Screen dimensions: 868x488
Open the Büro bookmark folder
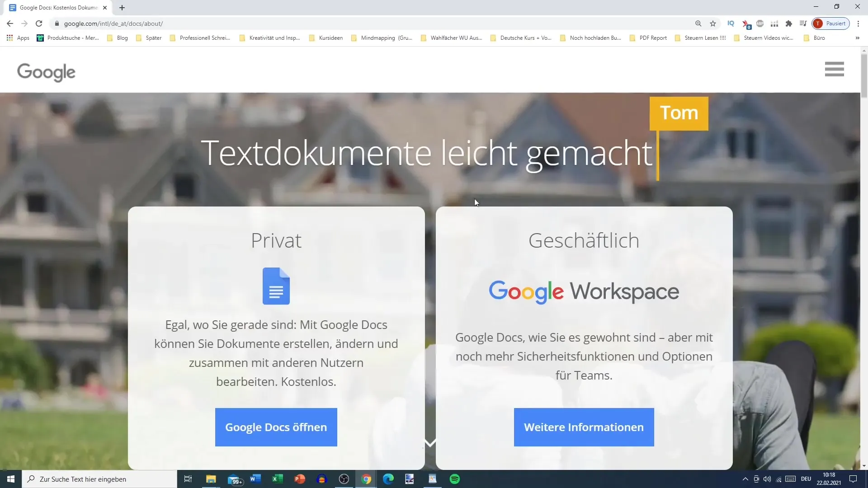[x=814, y=38]
